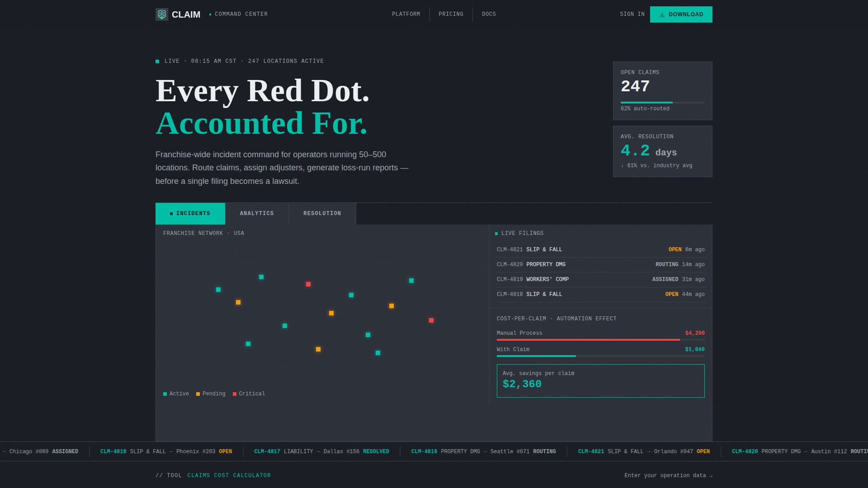Screen dimensions: 868x488
Task: Switch to the Analytics tab
Action: point(257,213)
